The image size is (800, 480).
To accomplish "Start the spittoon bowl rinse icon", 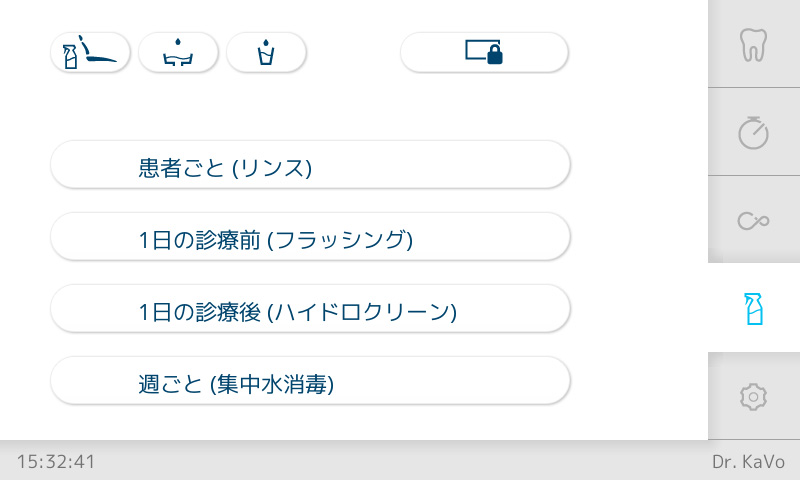I will [178, 52].
